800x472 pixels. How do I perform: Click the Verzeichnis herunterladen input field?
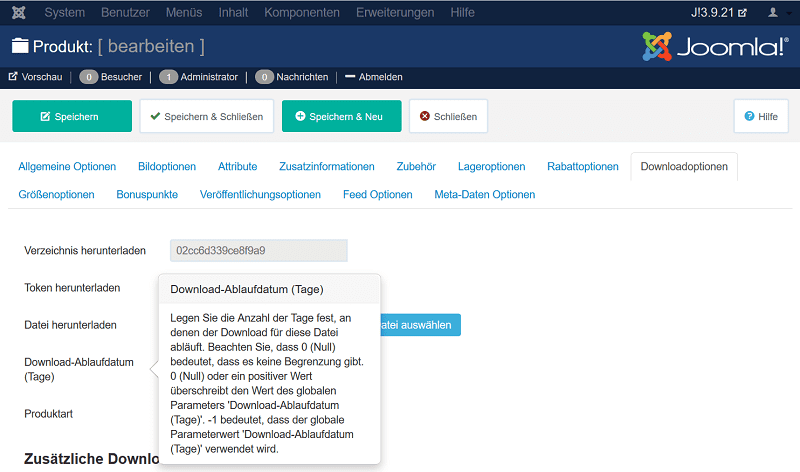pos(259,251)
